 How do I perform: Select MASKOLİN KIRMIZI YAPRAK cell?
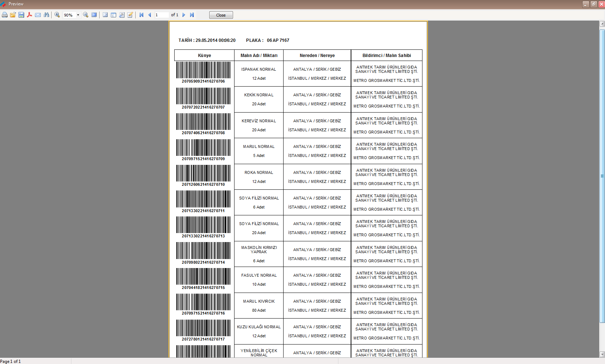click(x=259, y=254)
